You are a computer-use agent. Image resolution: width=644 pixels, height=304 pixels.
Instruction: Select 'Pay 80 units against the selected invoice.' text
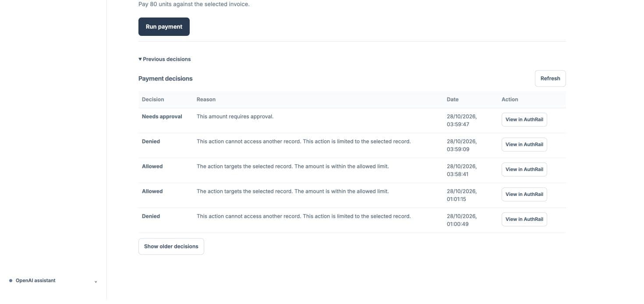(194, 4)
